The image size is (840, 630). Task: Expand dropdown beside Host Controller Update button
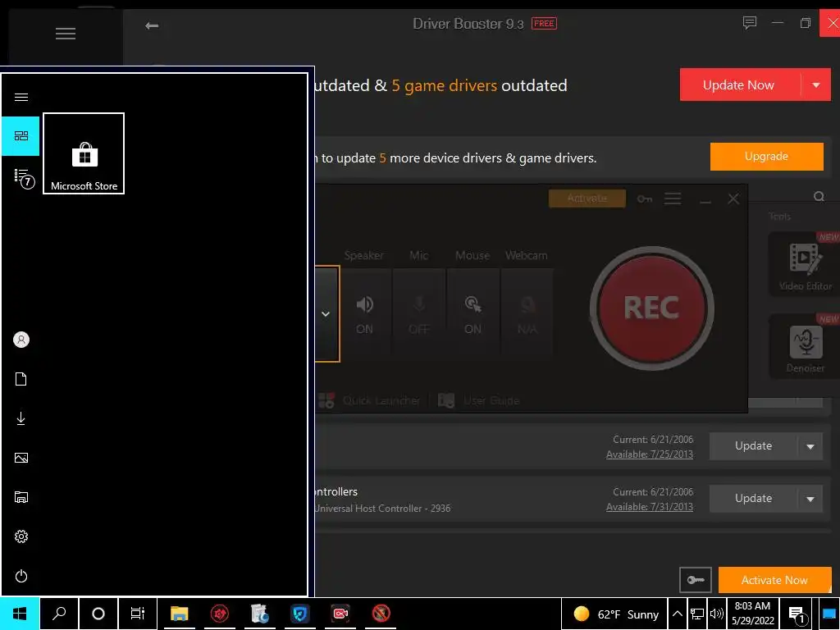coord(810,498)
